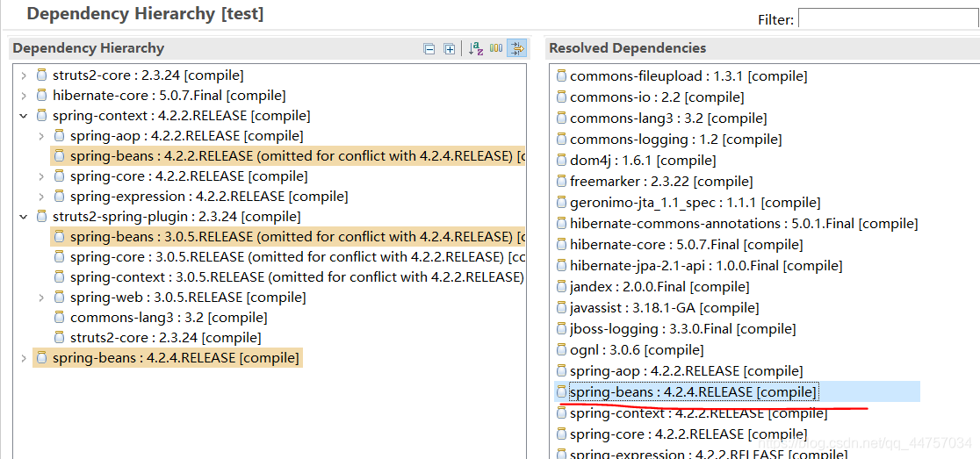Image resolution: width=980 pixels, height=459 pixels.
Task: Select spring-web : 3.0.5.RELEASE row
Action: (x=189, y=297)
